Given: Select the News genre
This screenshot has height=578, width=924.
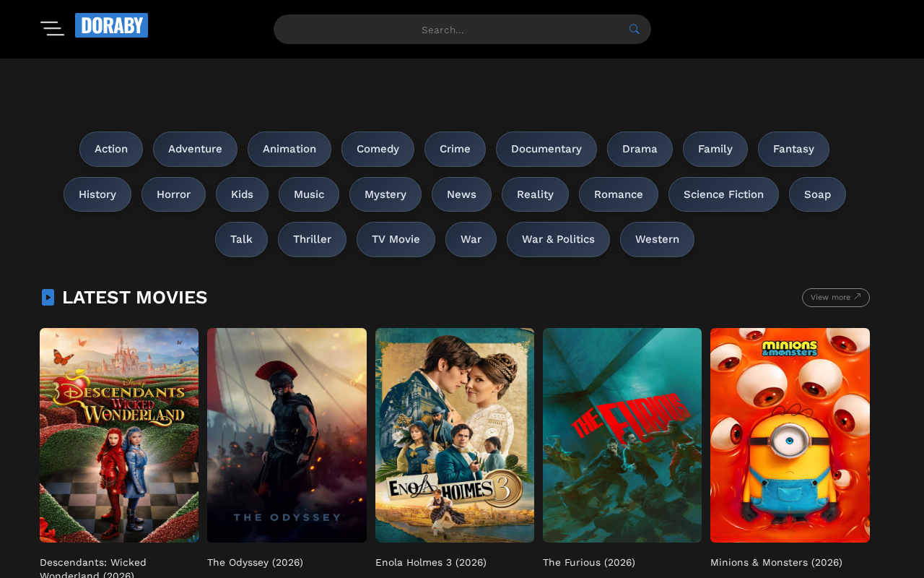Looking at the screenshot, I should [461, 194].
